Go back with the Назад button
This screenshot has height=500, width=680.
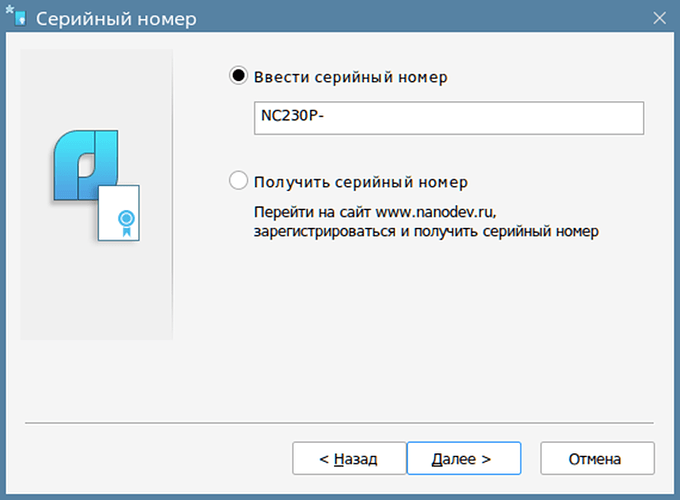349,458
